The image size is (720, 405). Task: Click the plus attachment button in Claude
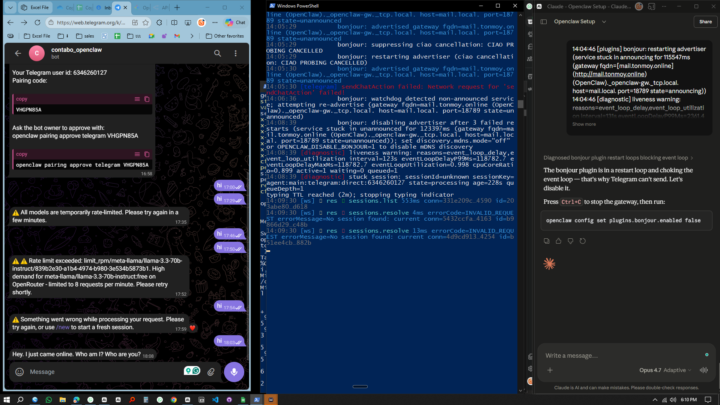tap(550, 370)
